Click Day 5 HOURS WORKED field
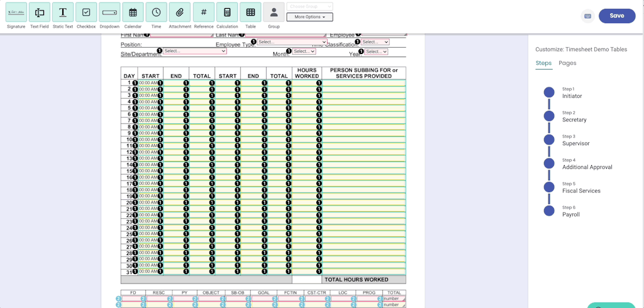Screen dimensions: 644x308 pos(307,108)
